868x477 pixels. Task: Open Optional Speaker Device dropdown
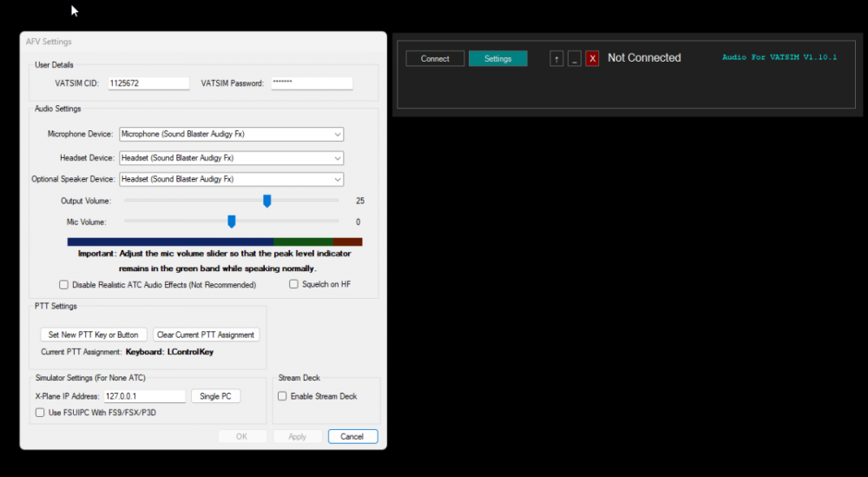coord(232,179)
